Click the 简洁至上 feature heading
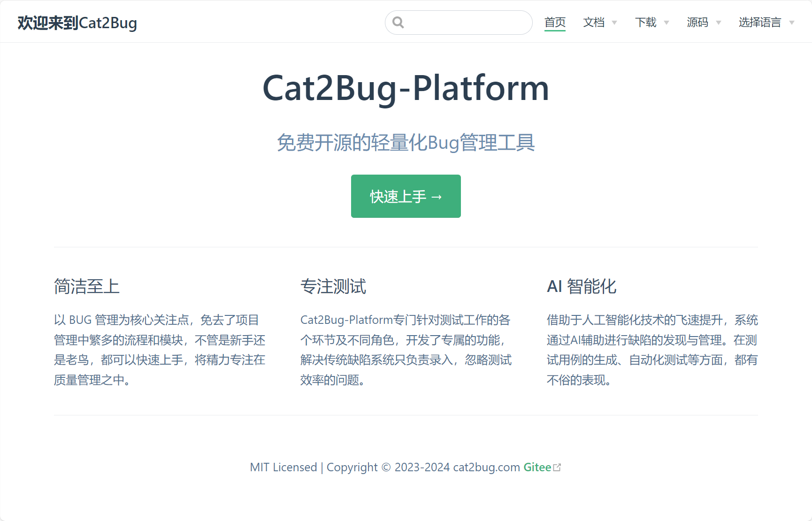This screenshot has height=521, width=812. [87, 286]
